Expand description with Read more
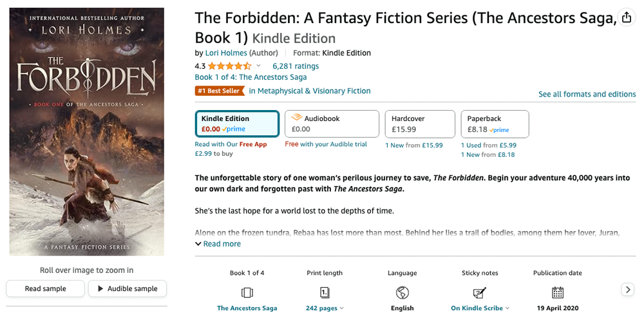644x314 pixels. tap(218, 244)
